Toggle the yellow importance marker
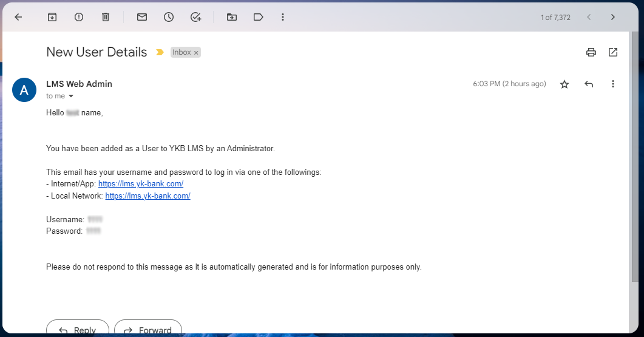 (x=160, y=52)
